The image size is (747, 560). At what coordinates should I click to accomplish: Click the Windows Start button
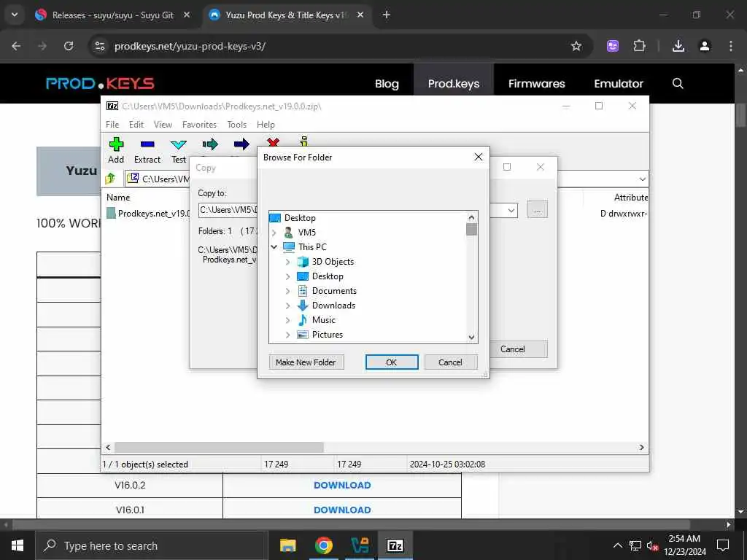pyautogui.click(x=18, y=545)
